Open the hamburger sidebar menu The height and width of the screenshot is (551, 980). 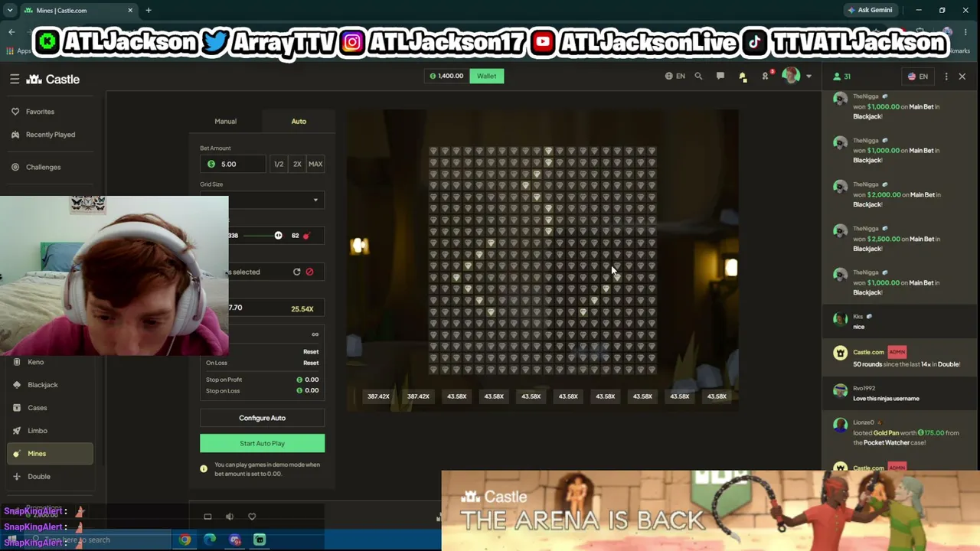tap(15, 79)
